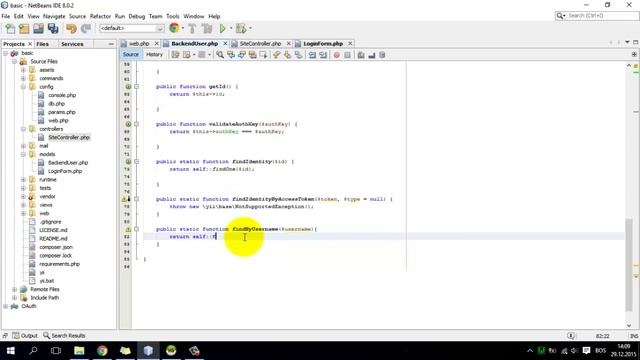
Task: Expand the assets folder
Action: pyautogui.click(x=23, y=70)
